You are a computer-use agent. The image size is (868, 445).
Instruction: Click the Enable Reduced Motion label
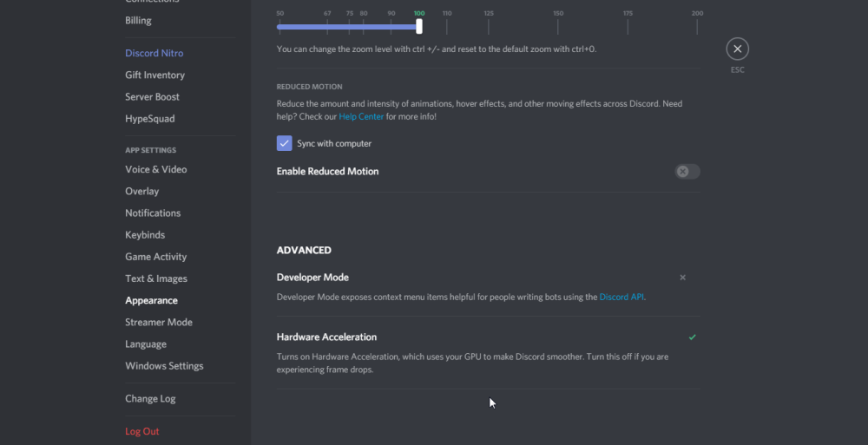click(328, 172)
